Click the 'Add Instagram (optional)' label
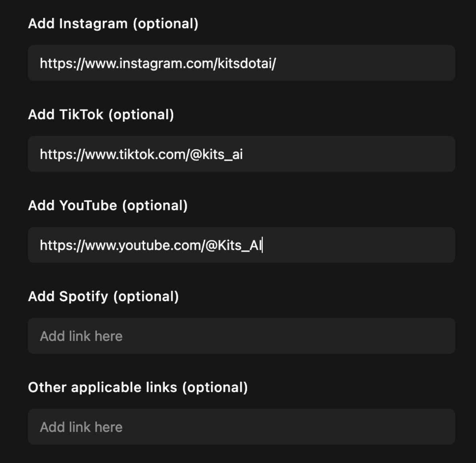Image resolution: width=476 pixels, height=463 pixels. [x=113, y=24]
